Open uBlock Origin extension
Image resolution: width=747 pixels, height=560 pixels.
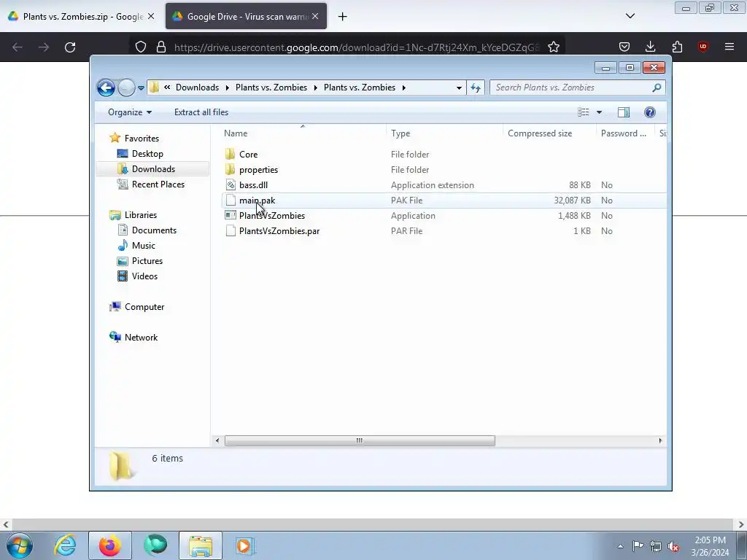703,47
